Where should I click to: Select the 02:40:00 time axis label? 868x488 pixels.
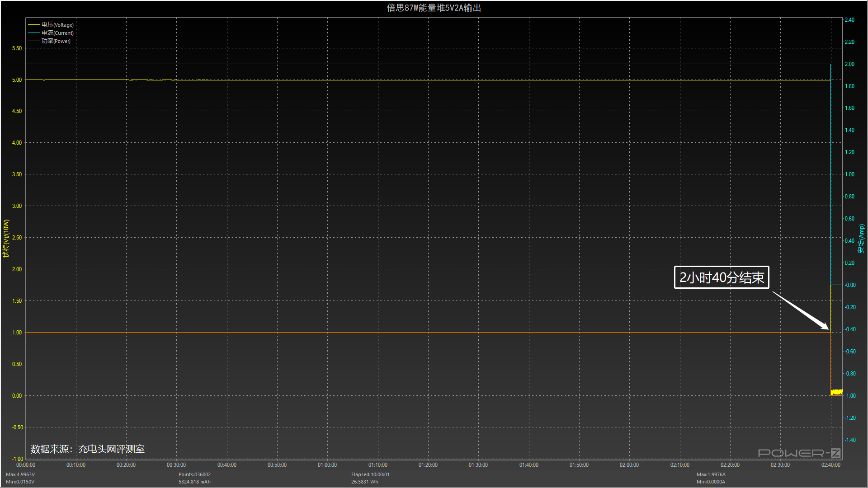830,465
